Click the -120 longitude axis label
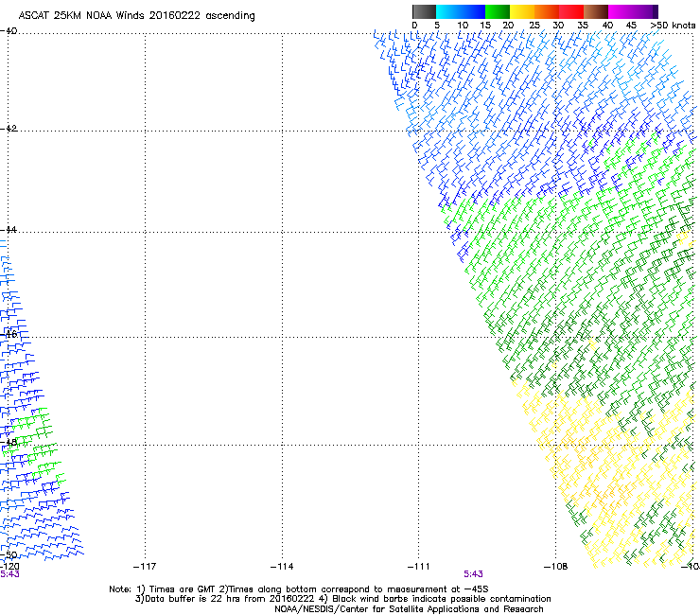This screenshot has height=615, width=700. (9, 567)
